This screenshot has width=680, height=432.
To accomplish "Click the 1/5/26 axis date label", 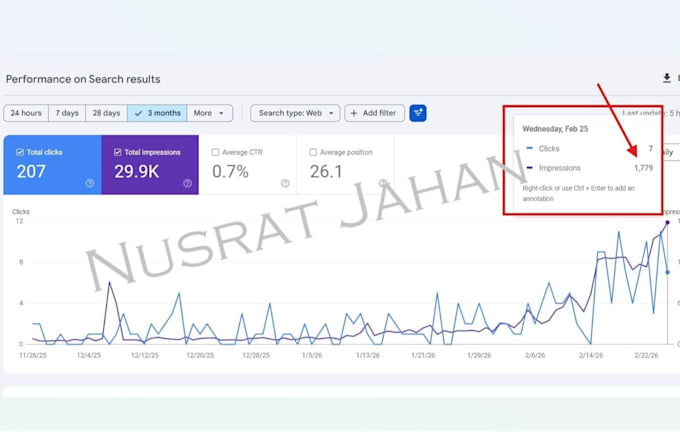I will click(x=312, y=355).
